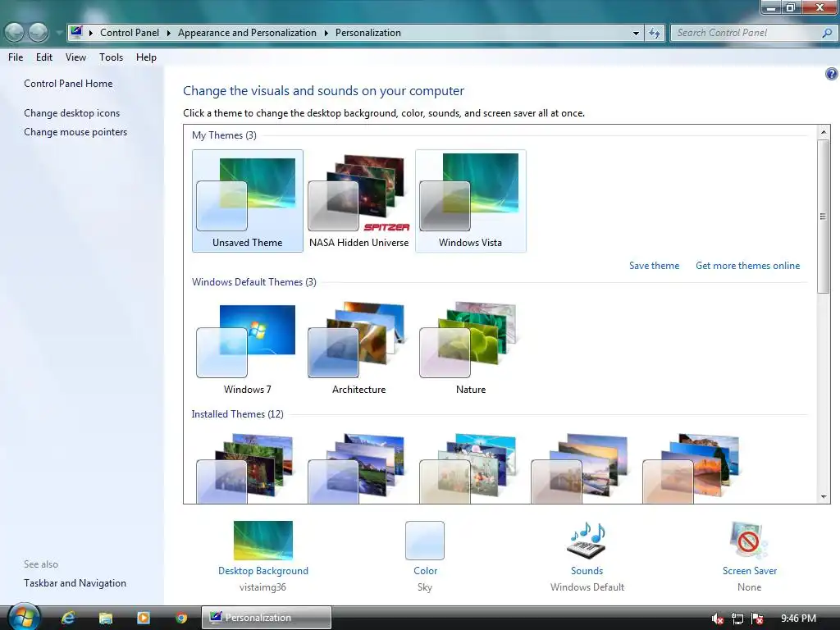Click the theme list scroll up arrow
Screen dimensions: 840x630
(x=824, y=132)
